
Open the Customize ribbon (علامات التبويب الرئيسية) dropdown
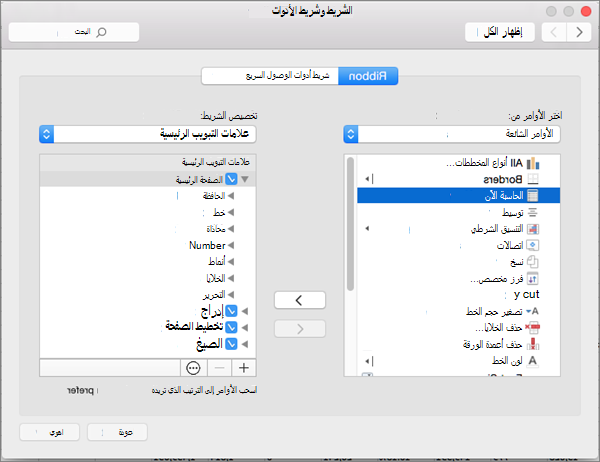point(148,134)
